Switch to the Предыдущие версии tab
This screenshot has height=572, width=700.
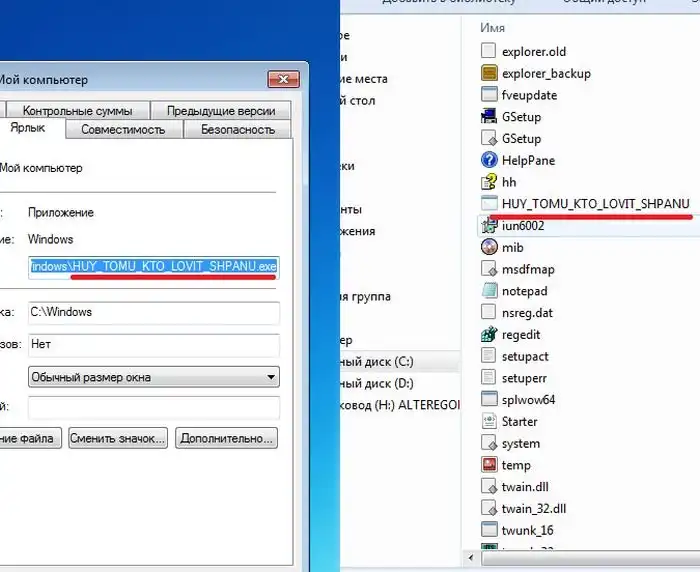221,111
